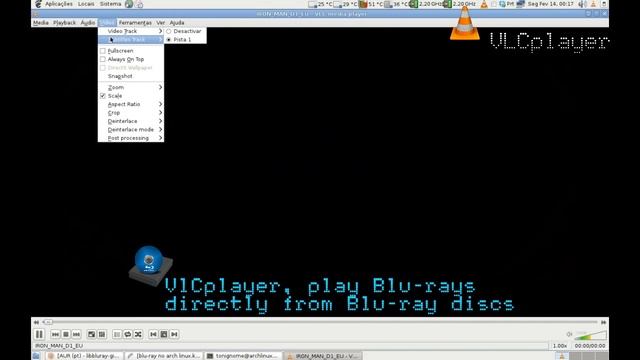
Task: Click on the playback seek bar
Action: (320, 322)
